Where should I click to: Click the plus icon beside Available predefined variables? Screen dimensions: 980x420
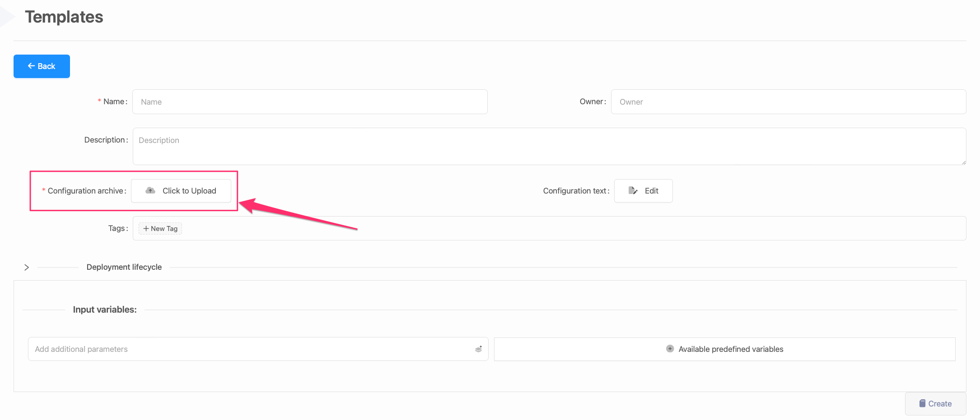click(670, 349)
